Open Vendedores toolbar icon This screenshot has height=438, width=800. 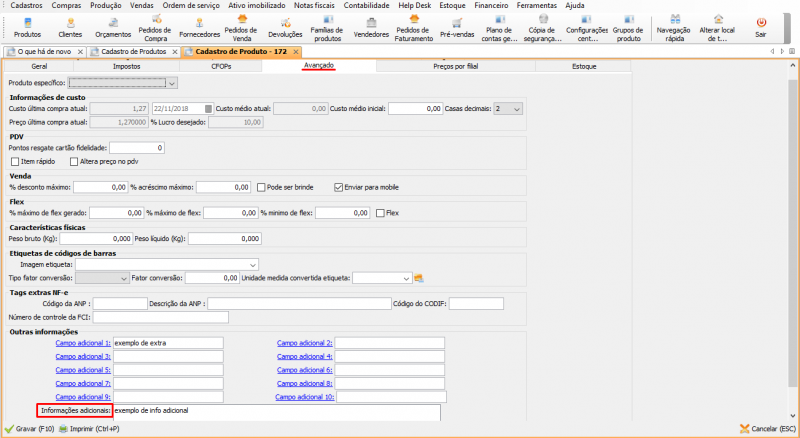(371, 28)
